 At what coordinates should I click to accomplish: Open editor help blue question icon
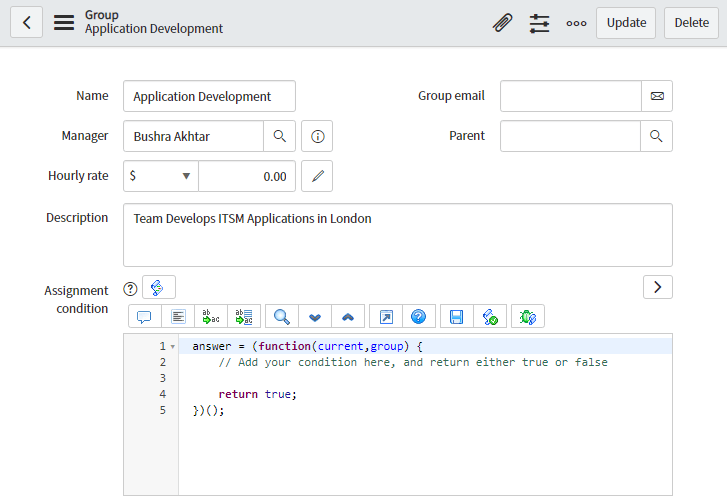click(419, 317)
